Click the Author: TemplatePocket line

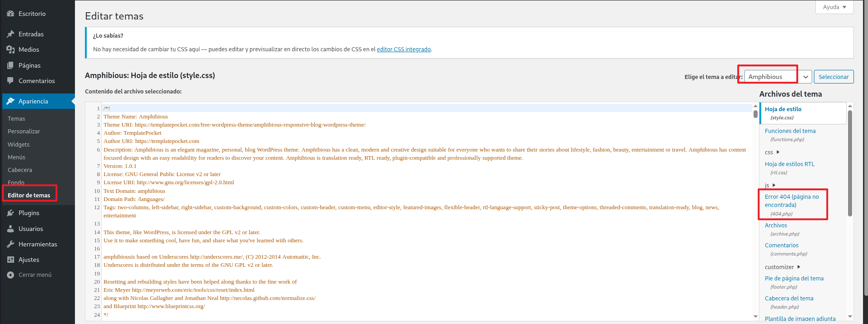(x=132, y=133)
